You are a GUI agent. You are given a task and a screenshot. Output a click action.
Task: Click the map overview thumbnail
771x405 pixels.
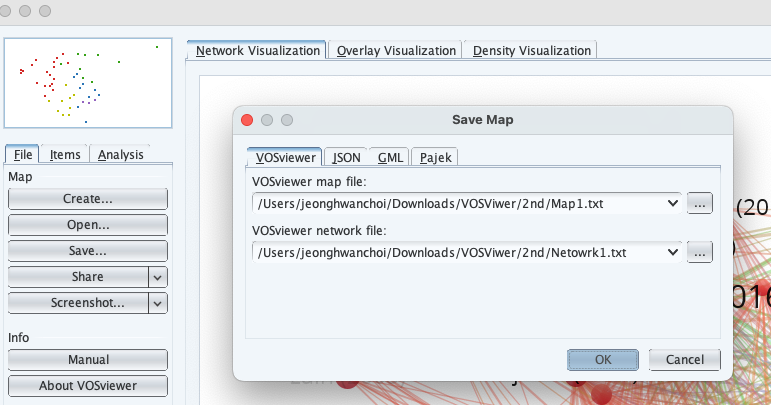pos(88,83)
